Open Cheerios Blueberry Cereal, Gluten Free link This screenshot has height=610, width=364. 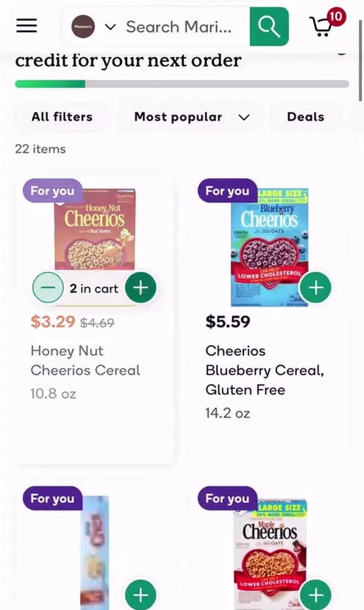click(264, 370)
